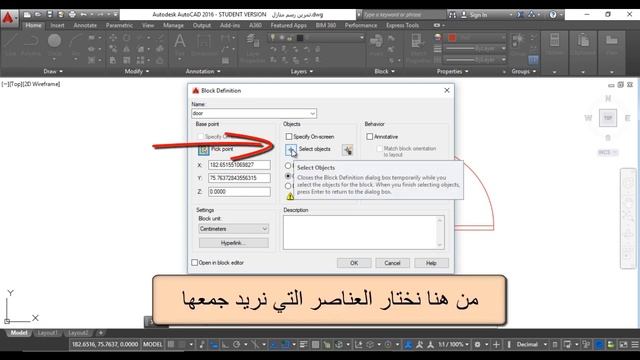Open the workspace switching gear in status bar

click(477, 344)
